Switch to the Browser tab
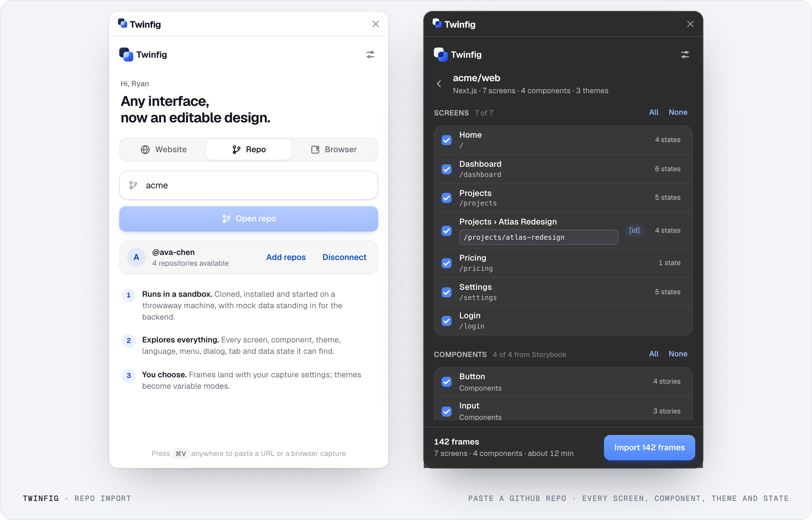812x520 pixels. pyautogui.click(x=334, y=150)
